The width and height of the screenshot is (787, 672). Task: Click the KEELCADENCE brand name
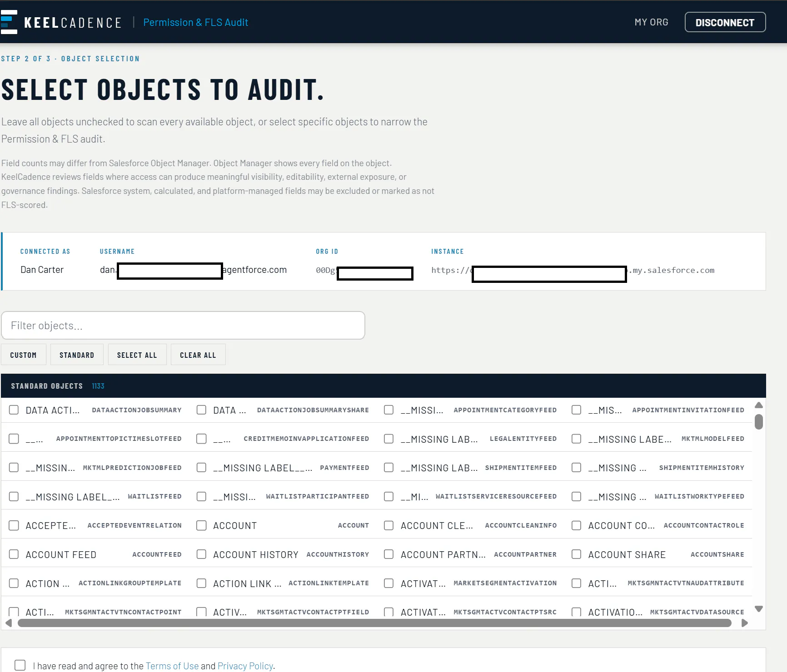click(x=73, y=23)
